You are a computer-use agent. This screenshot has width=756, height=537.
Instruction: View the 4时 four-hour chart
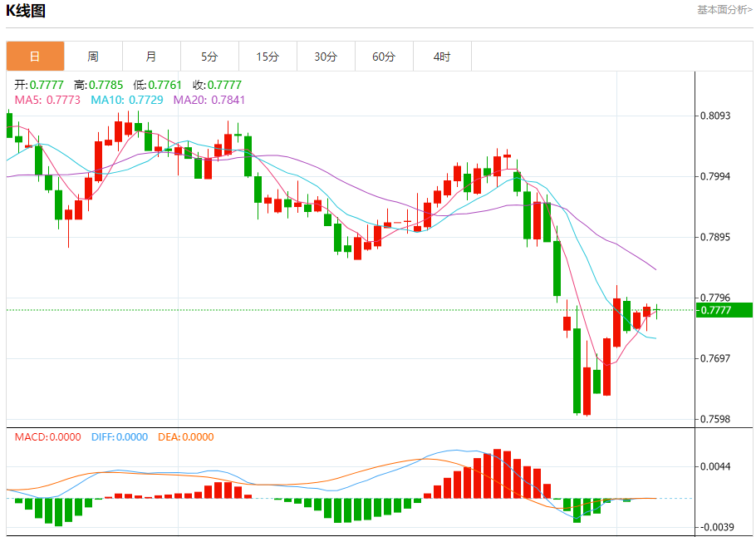click(x=442, y=57)
